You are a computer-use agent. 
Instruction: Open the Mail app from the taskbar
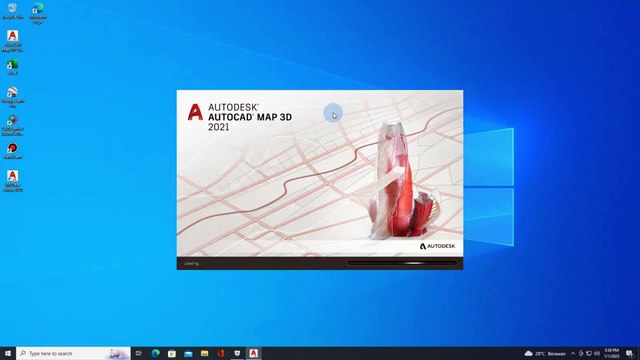pyautogui.click(x=188, y=353)
